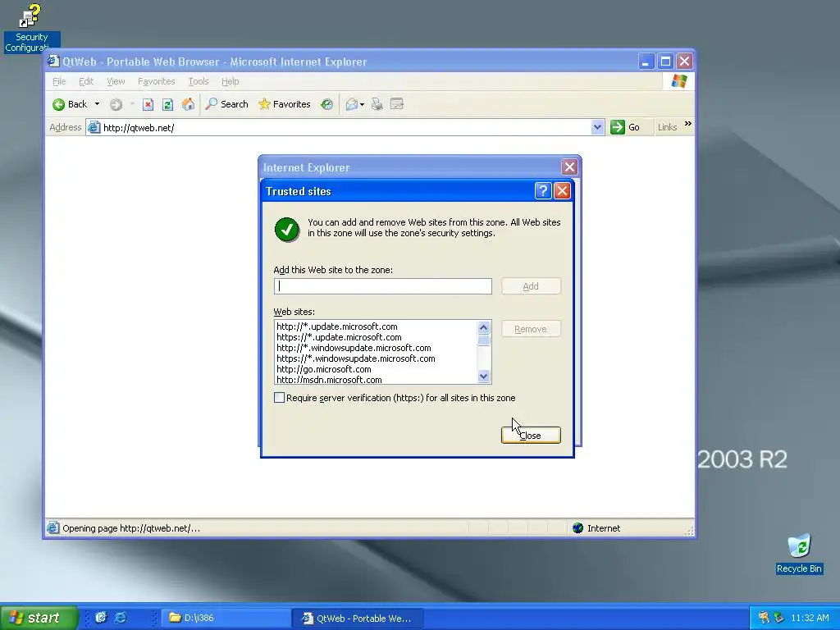Click the QtWeb - Portable Web taskbar button
This screenshot has height=630, width=840.
[358, 618]
